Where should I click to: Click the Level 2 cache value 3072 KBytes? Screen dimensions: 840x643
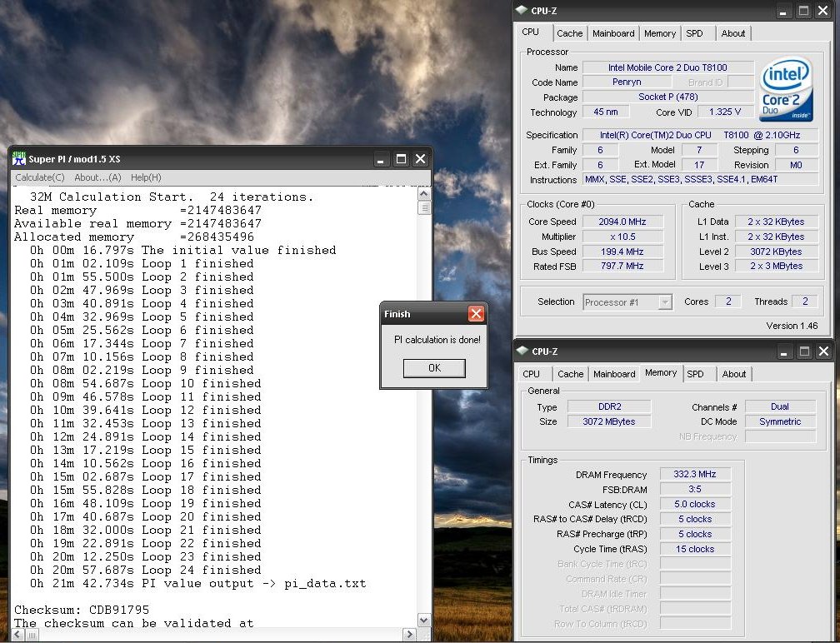click(x=776, y=251)
